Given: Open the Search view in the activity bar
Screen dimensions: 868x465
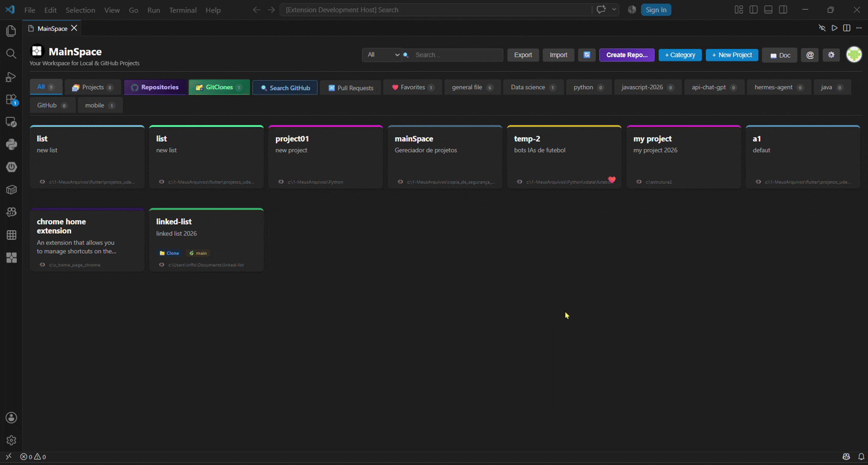Looking at the screenshot, I should click(11, 54).
